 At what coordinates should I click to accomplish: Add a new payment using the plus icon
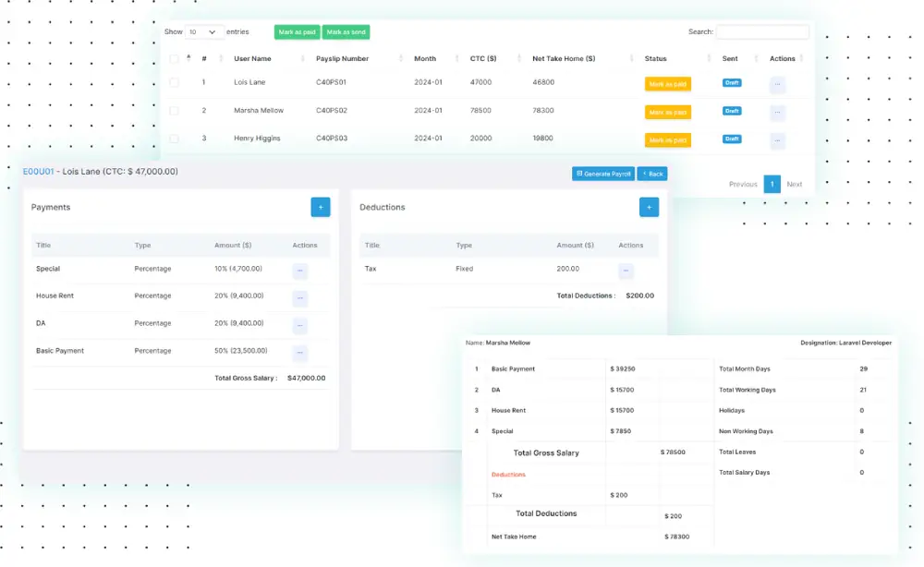(321, 207)
